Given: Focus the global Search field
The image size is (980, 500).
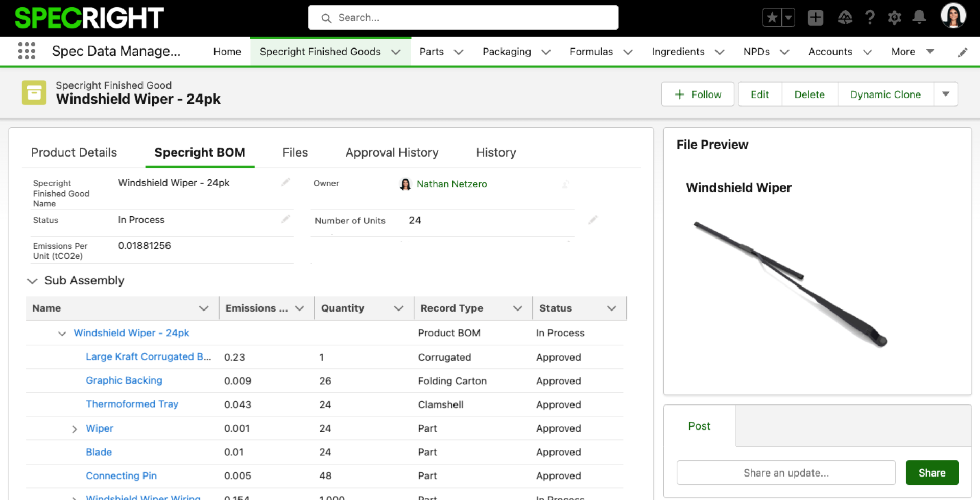Looking at the screenshot, I should [x=463, y=17].
